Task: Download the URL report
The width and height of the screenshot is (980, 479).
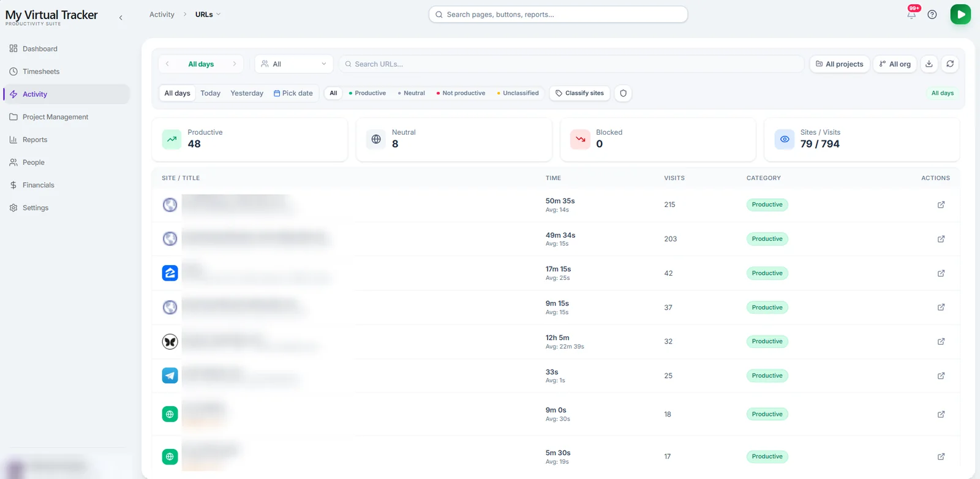Action: tap(929, 64)
